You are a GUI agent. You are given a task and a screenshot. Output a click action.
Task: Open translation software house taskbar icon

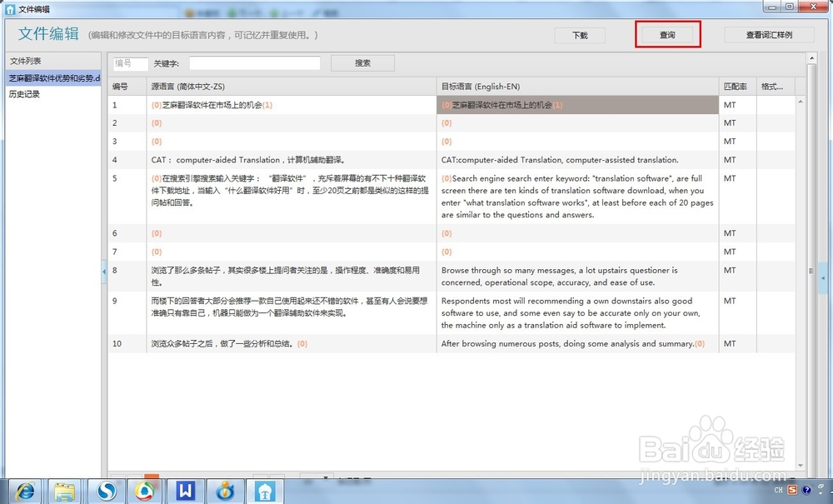click(265, 492)
